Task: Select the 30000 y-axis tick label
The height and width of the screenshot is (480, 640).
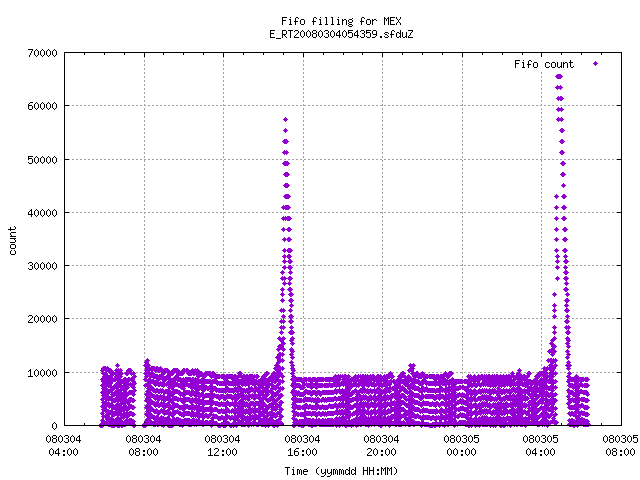Action: click(x=42, y=266)
